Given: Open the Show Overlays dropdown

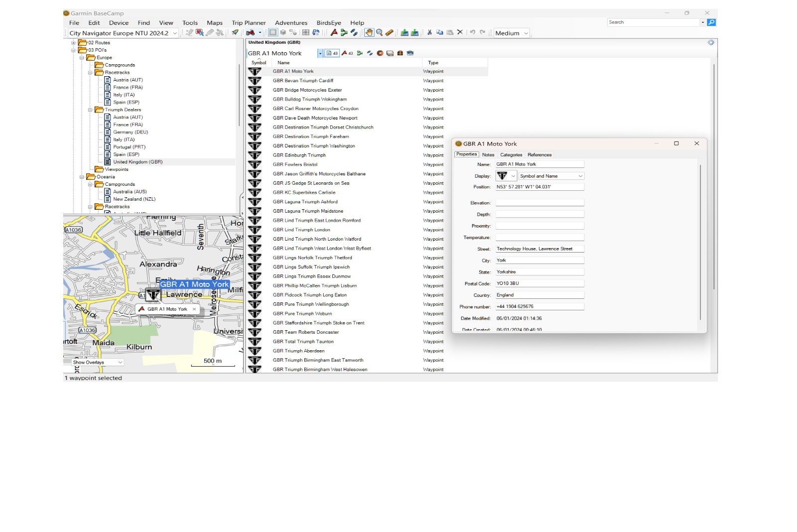Looking at the screenshot, I should tap(98, 362).
